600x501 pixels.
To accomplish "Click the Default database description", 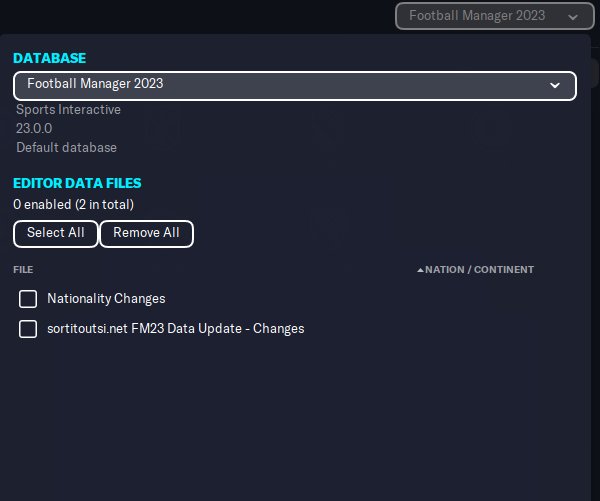I will point(67,147).
